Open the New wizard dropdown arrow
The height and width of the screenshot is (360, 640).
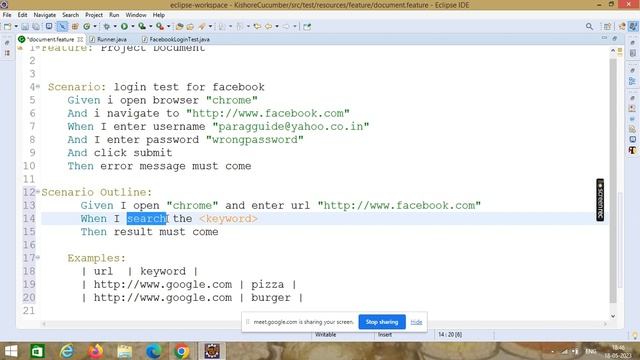coord(16,27)
